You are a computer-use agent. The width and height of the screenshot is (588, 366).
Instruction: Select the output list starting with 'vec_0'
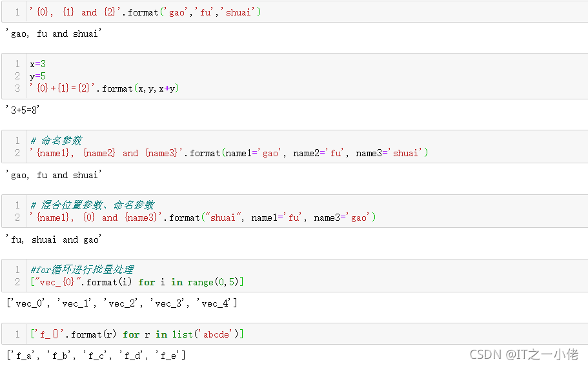point(122,303)
